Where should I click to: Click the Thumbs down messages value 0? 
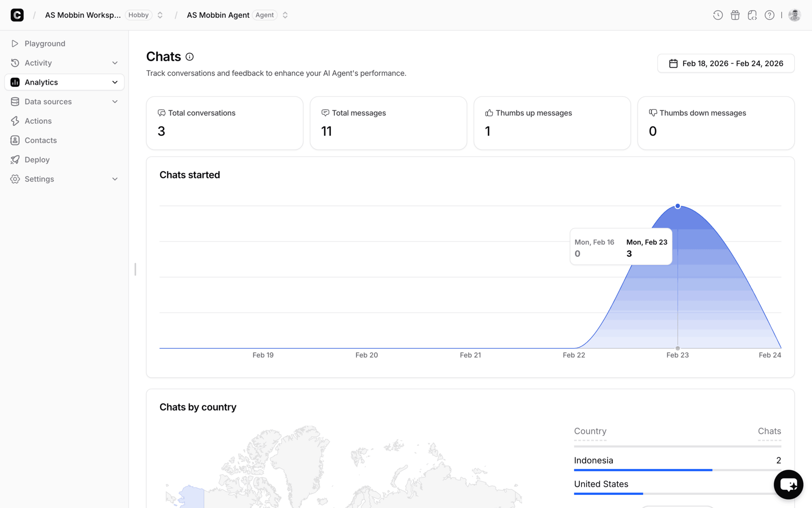pyautogui.click(x=653, y=131)
